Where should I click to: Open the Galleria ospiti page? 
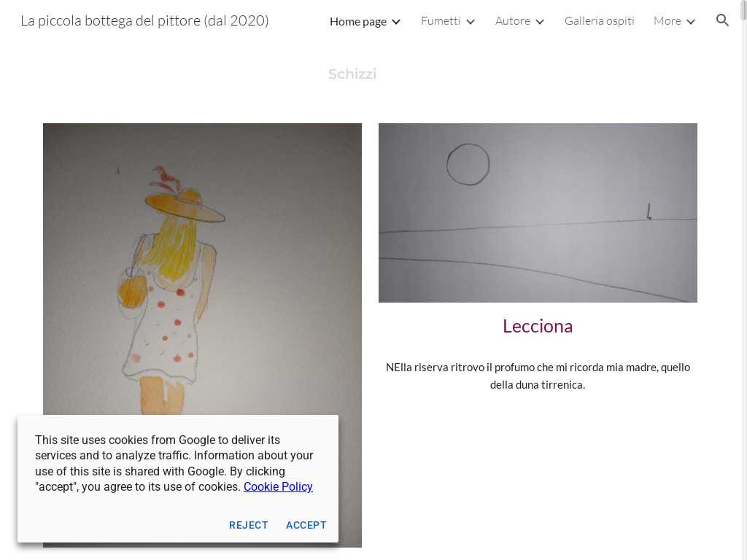[x=600, y=21]
